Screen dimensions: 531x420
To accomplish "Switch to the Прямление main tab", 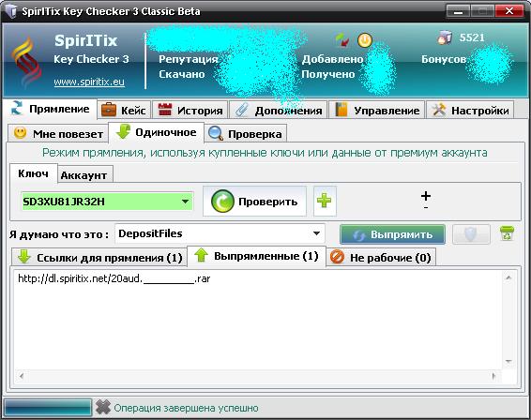I will (x=50, y=109).
